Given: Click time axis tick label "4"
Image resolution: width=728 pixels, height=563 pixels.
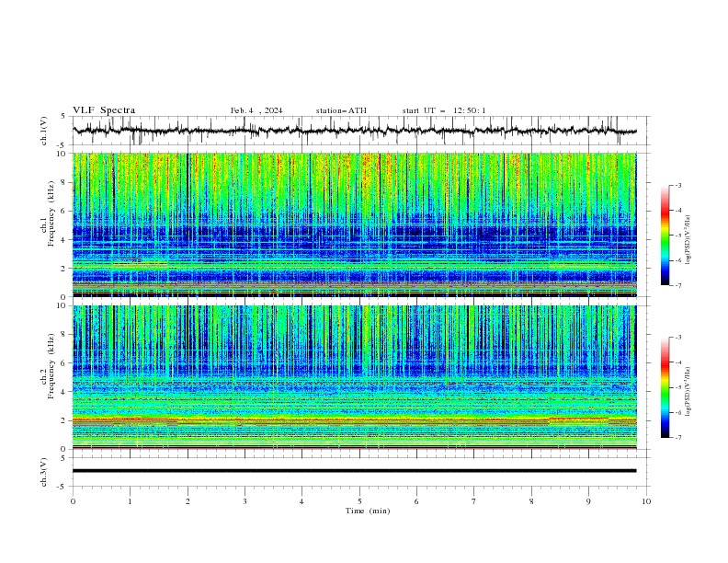Looking at the screenshot, I should (302, 501).
